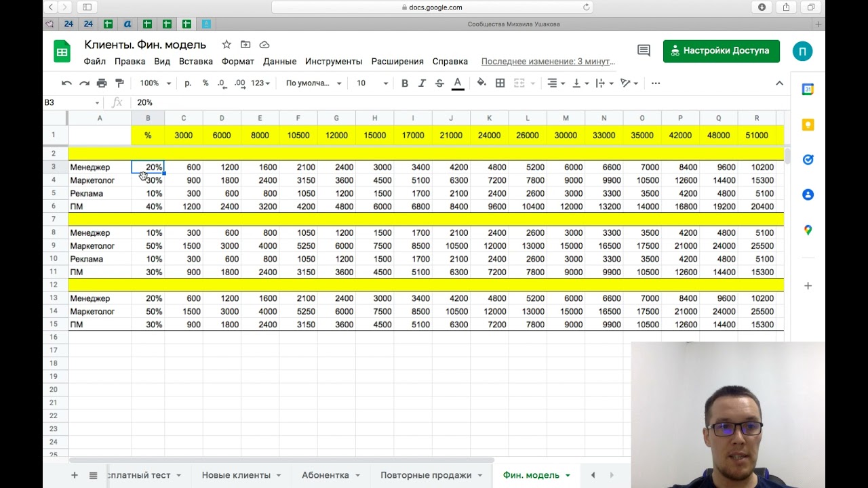Open the Последнее изменение history link
Screen dimensions: 868x488
548,61
